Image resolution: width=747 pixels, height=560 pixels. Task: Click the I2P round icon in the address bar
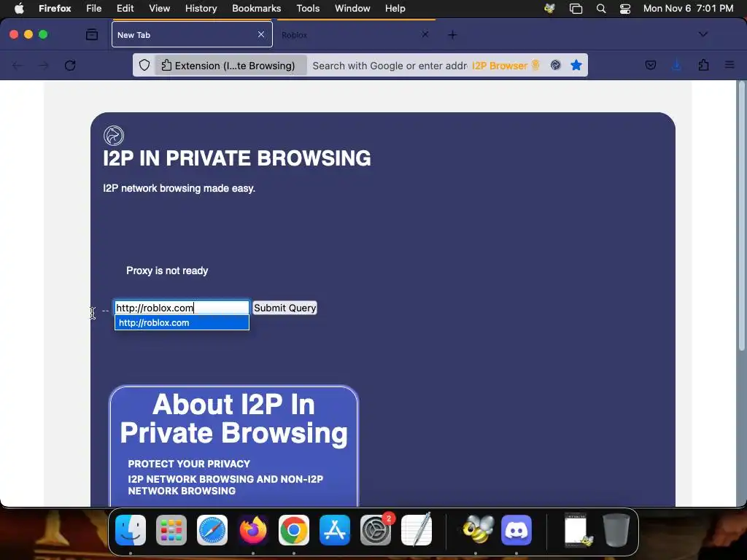point(555,65)
